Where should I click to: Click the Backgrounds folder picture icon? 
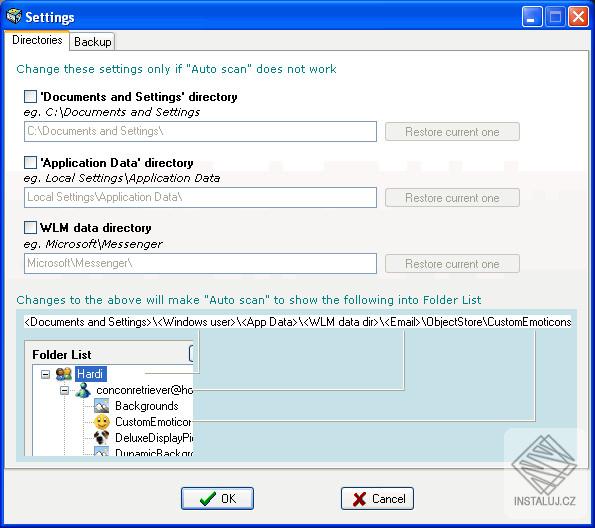coord(101,406)
